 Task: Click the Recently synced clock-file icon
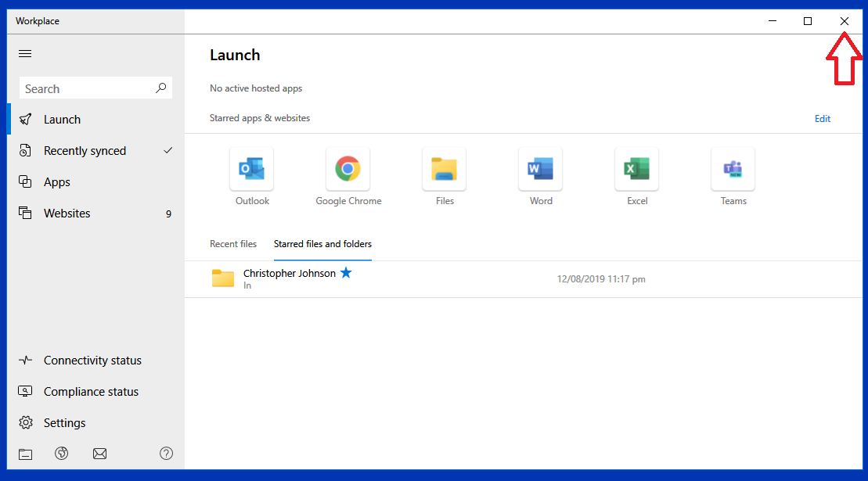click(25, 150)
